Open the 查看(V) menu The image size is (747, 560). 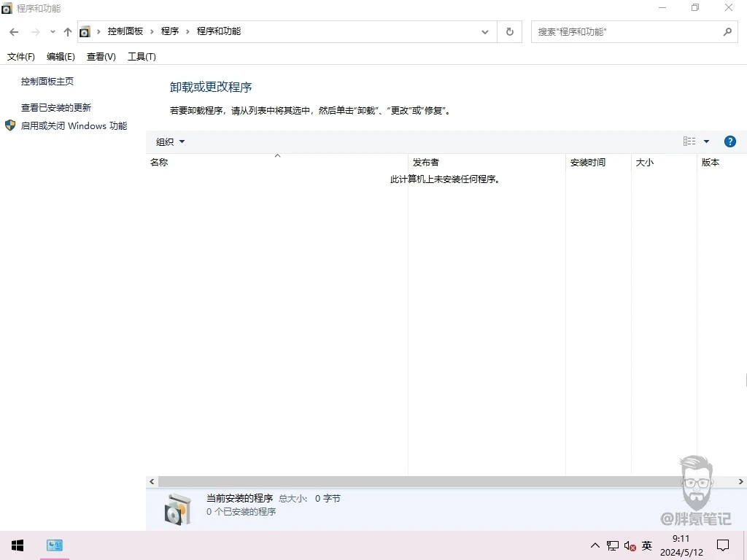(x=101, y=57)
